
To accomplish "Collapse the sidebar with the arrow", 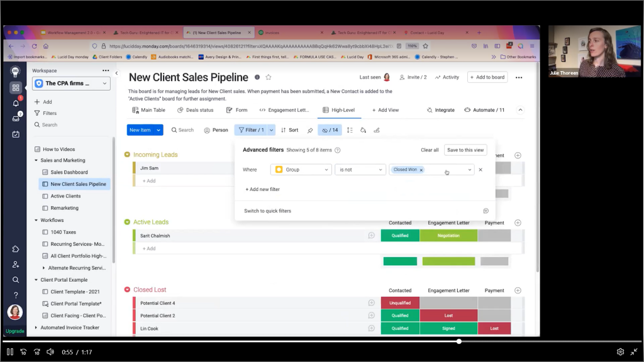I will (x=116, y=73).
